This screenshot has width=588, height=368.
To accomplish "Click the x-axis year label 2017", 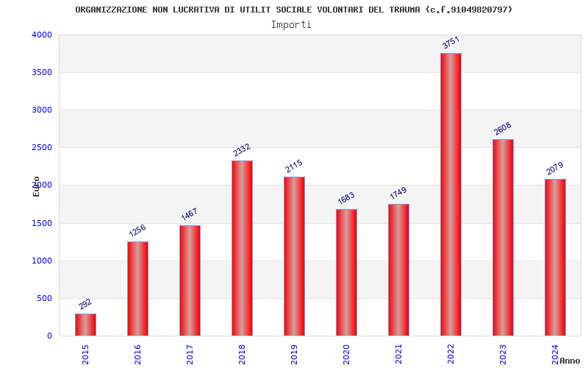I will 190,355.
